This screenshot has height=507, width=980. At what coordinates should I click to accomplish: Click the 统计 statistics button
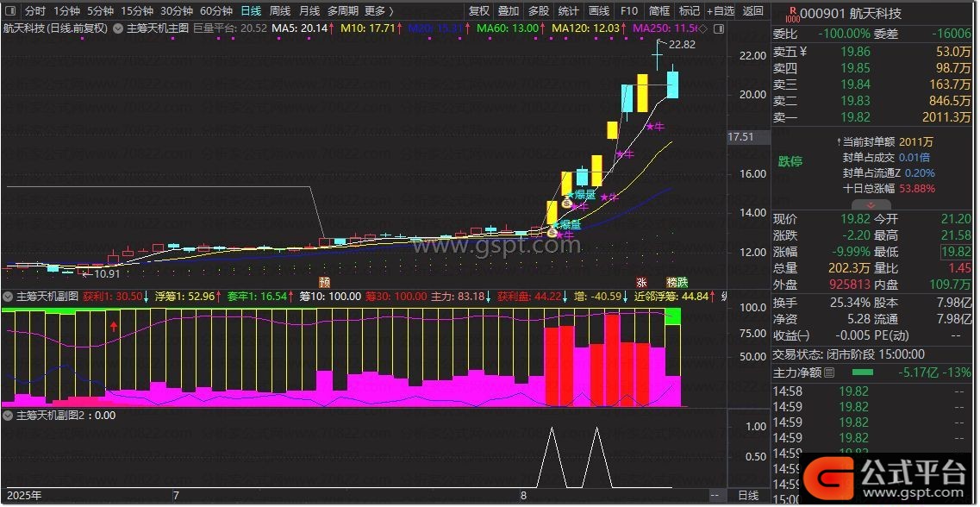pyautogui.click(x=568, y=11)
